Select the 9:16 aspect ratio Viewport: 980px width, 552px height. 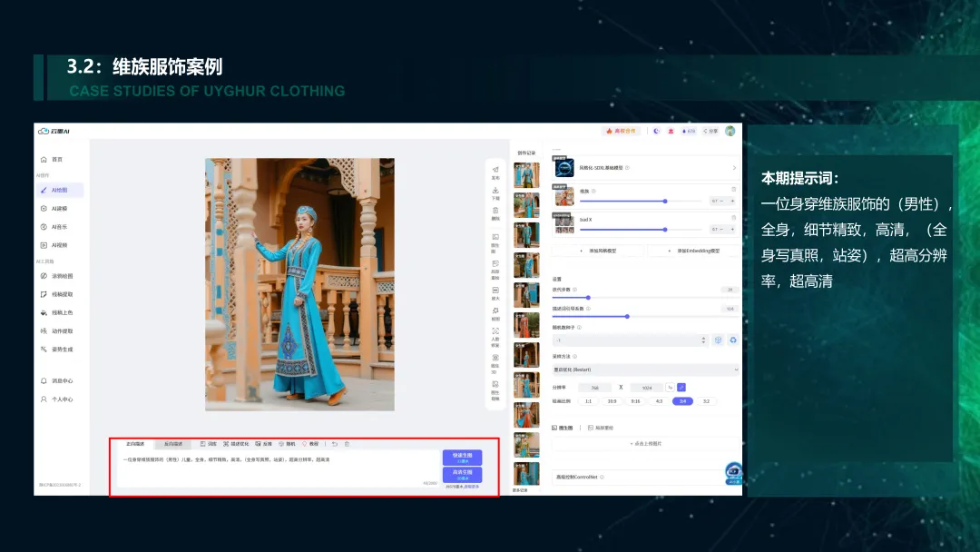[x=635, y=401]
